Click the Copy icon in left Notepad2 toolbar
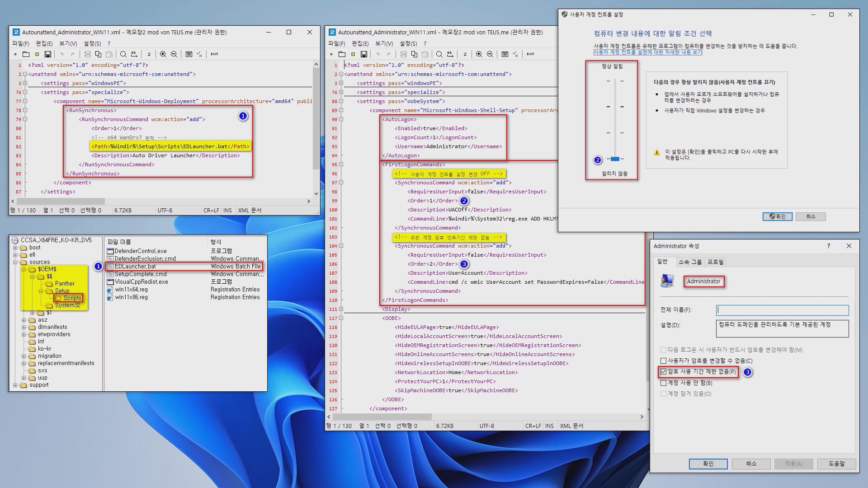 click(98, 54)
